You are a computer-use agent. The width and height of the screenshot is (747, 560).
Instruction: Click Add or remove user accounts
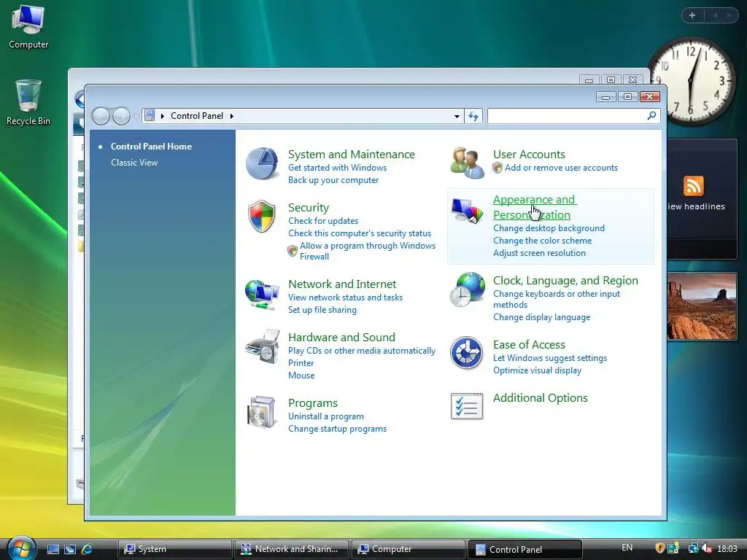561,168
